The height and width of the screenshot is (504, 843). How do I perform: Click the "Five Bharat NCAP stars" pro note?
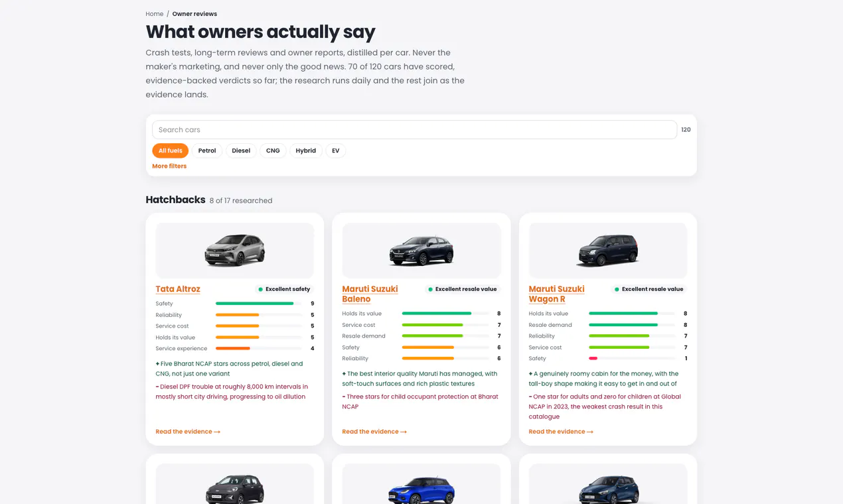[x=229, y=369]
